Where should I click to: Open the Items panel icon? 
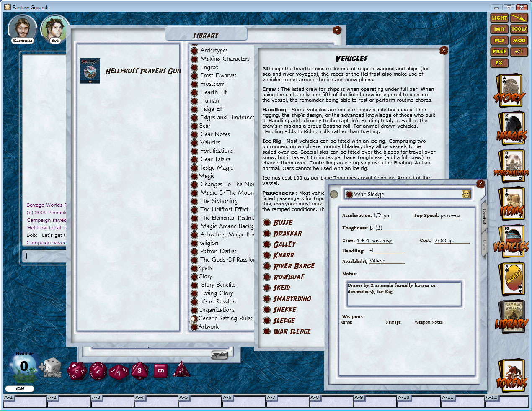point(511,203)
